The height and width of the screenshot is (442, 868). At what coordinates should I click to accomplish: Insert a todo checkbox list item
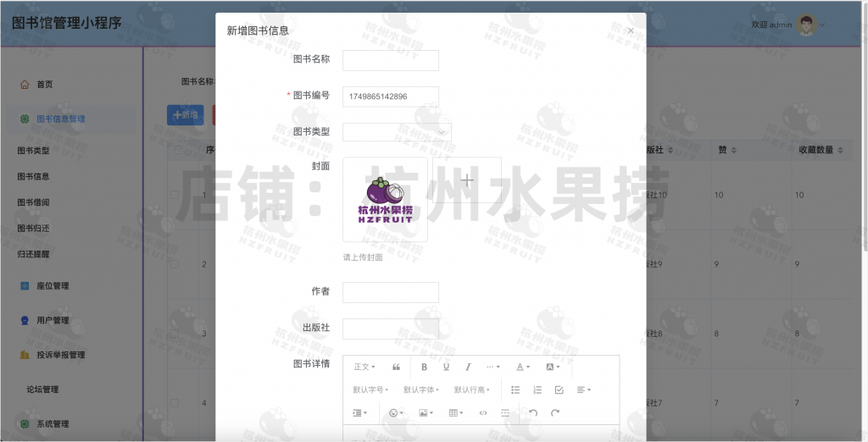(559, 390)
